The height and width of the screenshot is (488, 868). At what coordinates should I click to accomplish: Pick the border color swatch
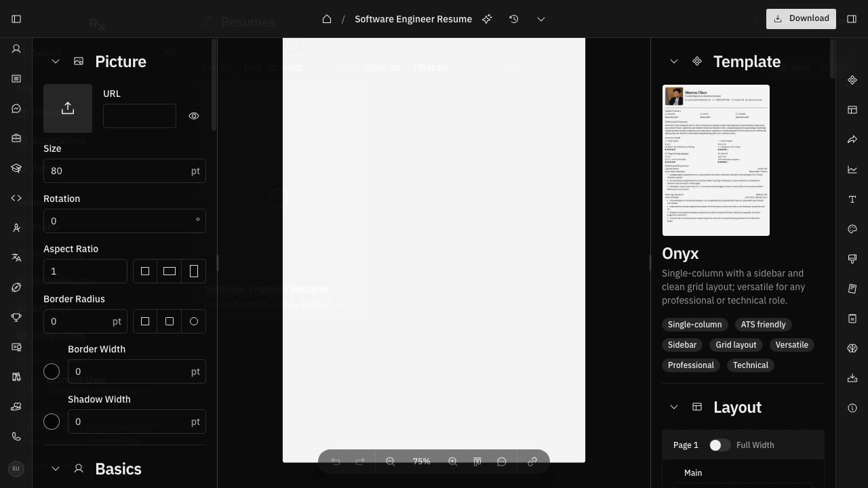click(52, 371)
